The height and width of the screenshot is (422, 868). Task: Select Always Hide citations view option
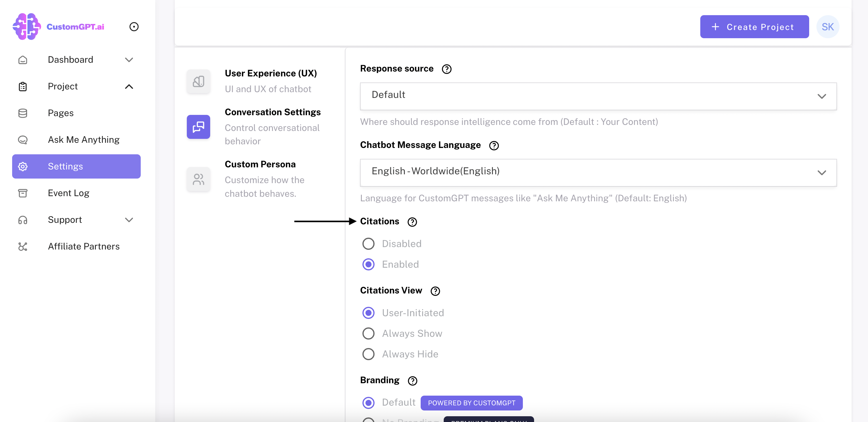point(368,354)
